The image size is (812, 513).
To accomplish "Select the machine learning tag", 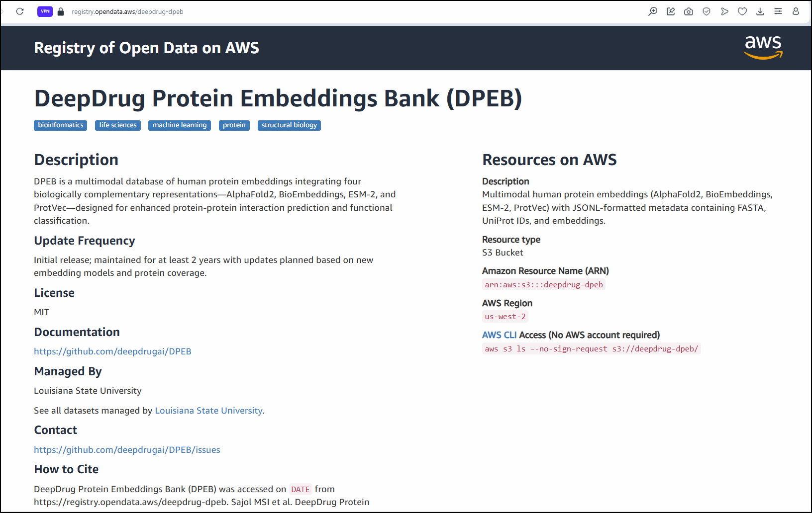I will [180, 125].
